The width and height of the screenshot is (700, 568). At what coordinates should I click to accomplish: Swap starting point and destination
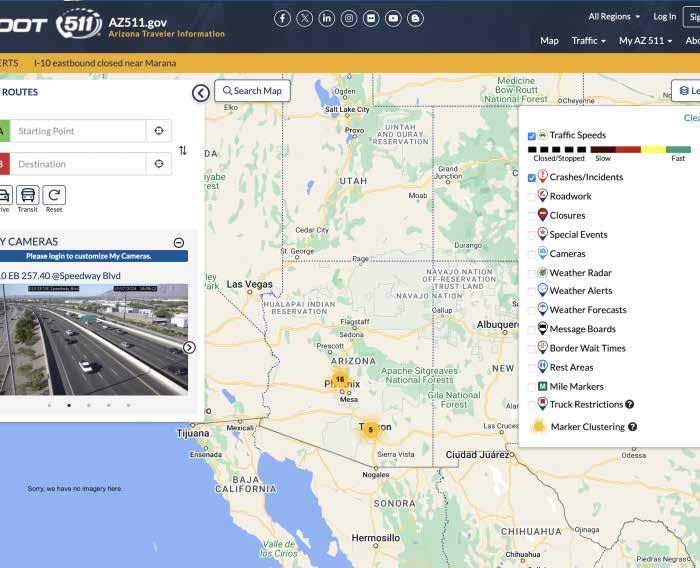pyautogui.click(x=183, y=150)
